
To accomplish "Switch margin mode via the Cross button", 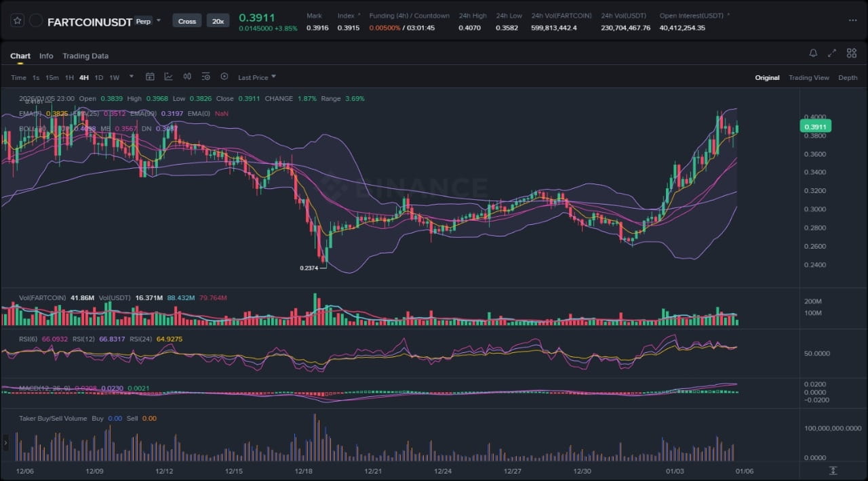I will point(187,21).
